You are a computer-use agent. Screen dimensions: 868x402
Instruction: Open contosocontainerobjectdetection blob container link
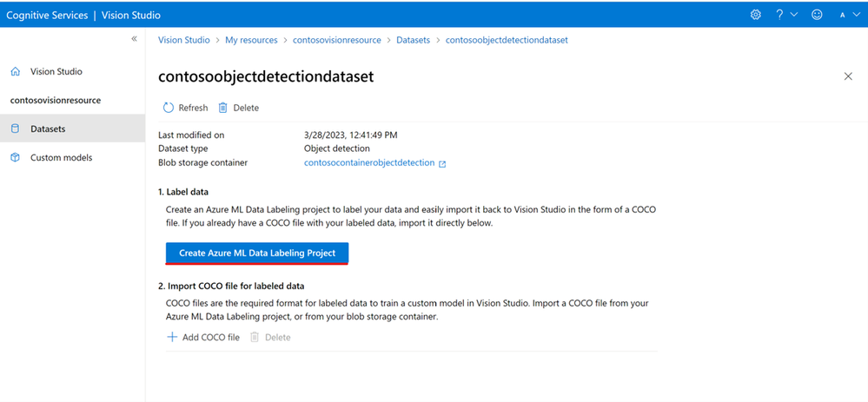point(369,162)
